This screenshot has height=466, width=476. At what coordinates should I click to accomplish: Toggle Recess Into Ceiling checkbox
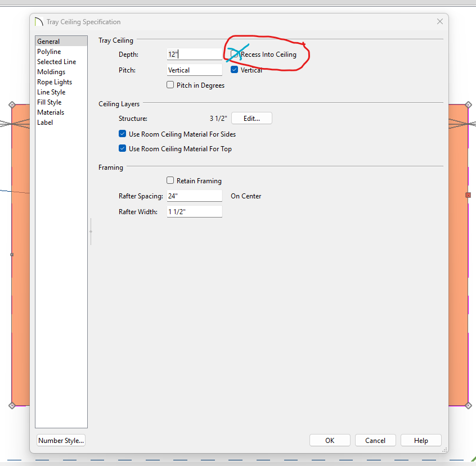(x=234, y=54)
